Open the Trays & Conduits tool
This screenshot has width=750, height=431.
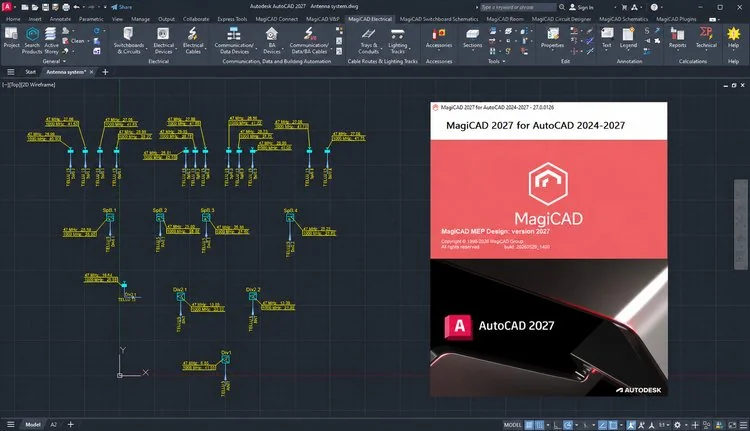coord(368,40)
